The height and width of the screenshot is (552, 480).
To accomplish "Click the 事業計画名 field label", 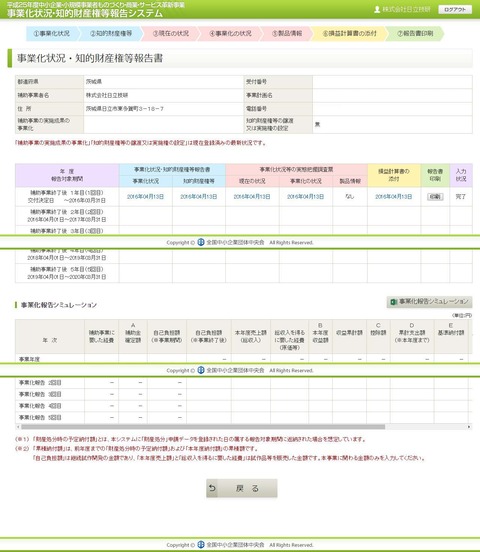I will click(x=259, y=95).
